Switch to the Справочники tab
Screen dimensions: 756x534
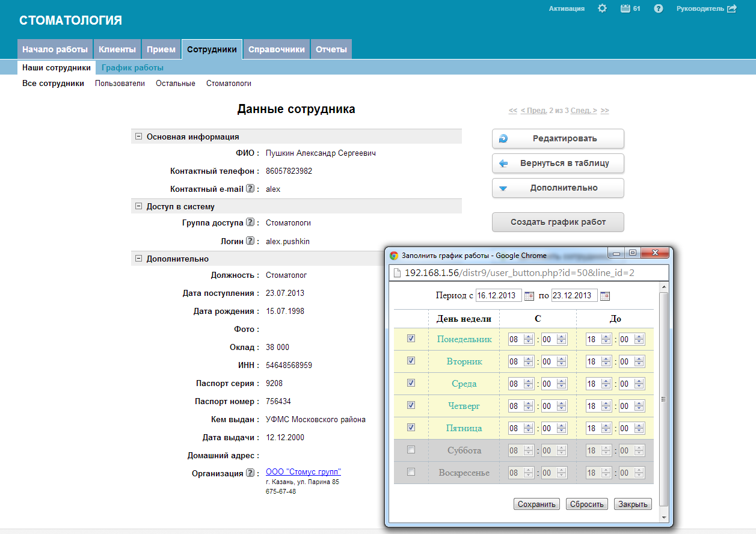click(276, 49)
